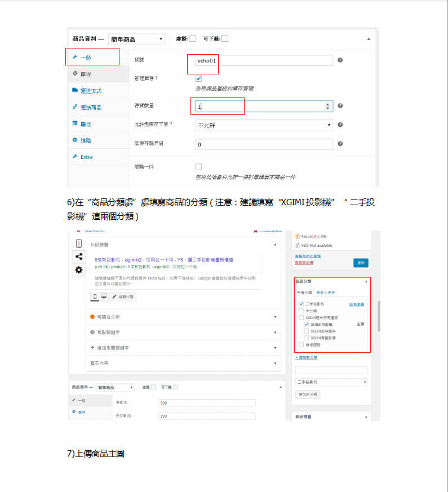Collapse the upper 商品資料 panel arrow
This screenshot has width=448, height=492.
(369, 39)
